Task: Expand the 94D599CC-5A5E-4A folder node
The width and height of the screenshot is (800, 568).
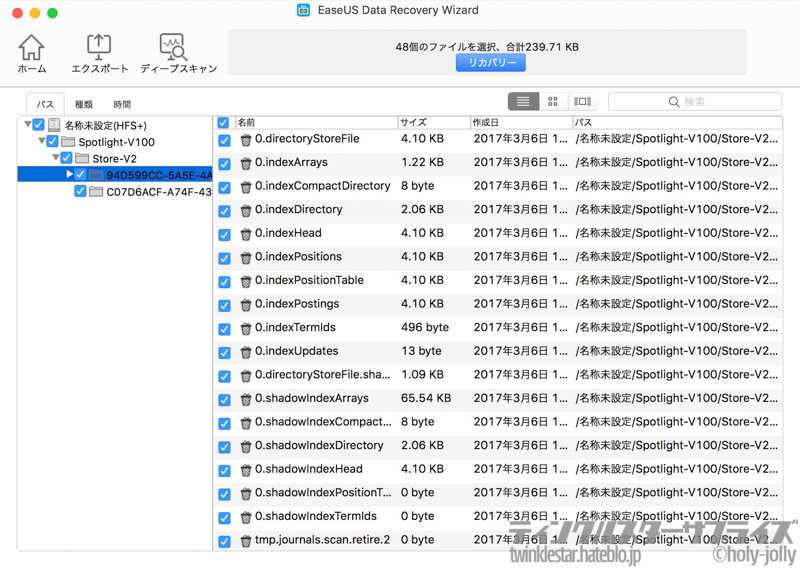Action: click(69, 174)
